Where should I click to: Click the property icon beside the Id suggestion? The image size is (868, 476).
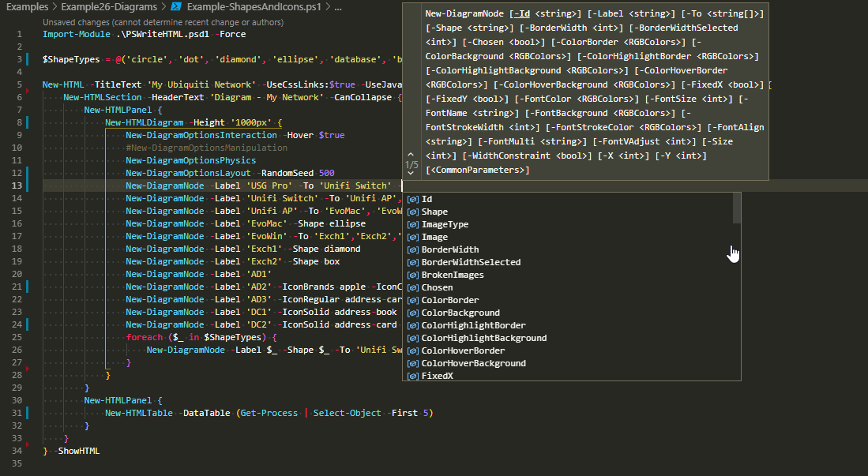coord(413,198)
